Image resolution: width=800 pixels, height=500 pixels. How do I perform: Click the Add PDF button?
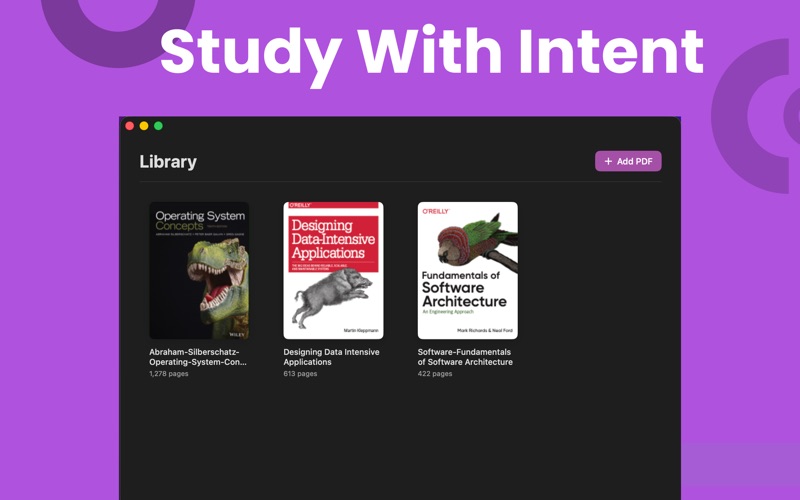[628, 161]
